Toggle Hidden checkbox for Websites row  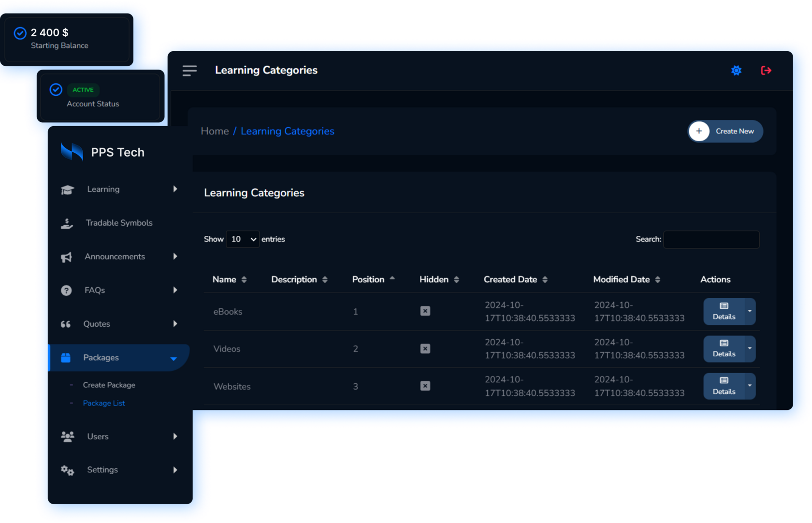point(425,386)
